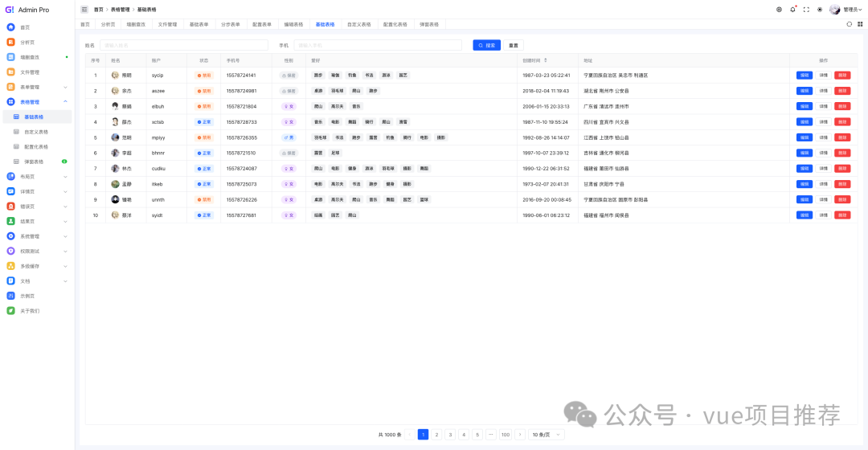Click 编辑 for the sycip row
The width and height of the screenshot is (868, 450).
click(805, 76)
